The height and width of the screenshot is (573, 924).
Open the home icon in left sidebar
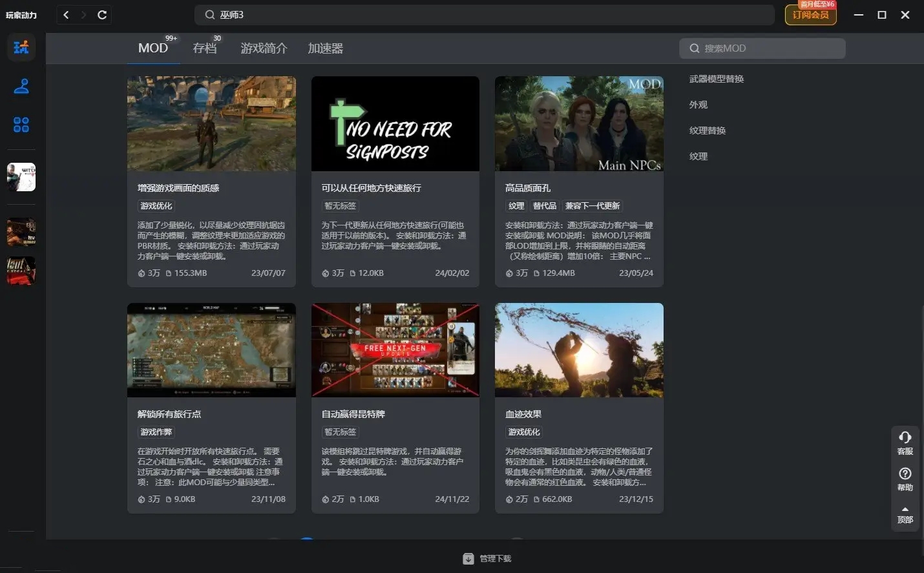coord(21,47)
